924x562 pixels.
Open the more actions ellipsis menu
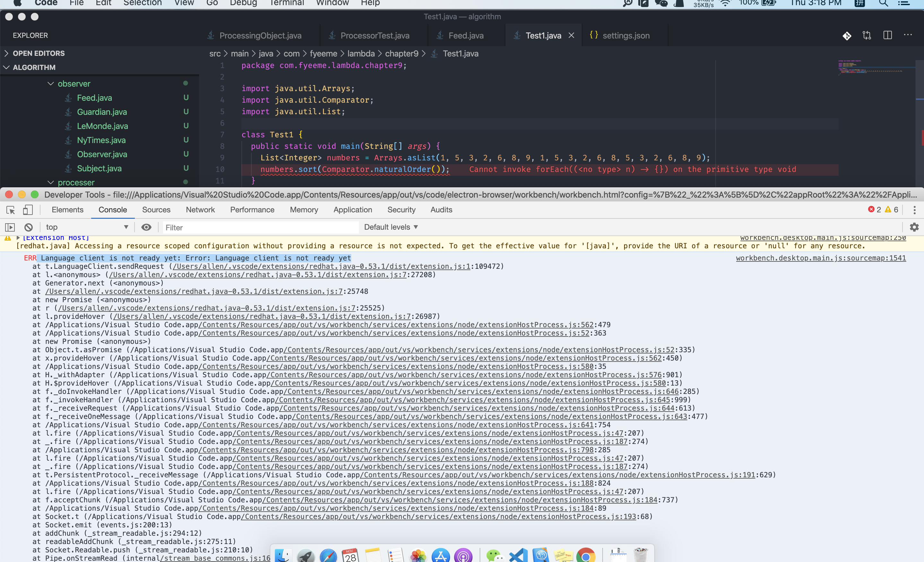pyautogui.click(x=909, y=35)
